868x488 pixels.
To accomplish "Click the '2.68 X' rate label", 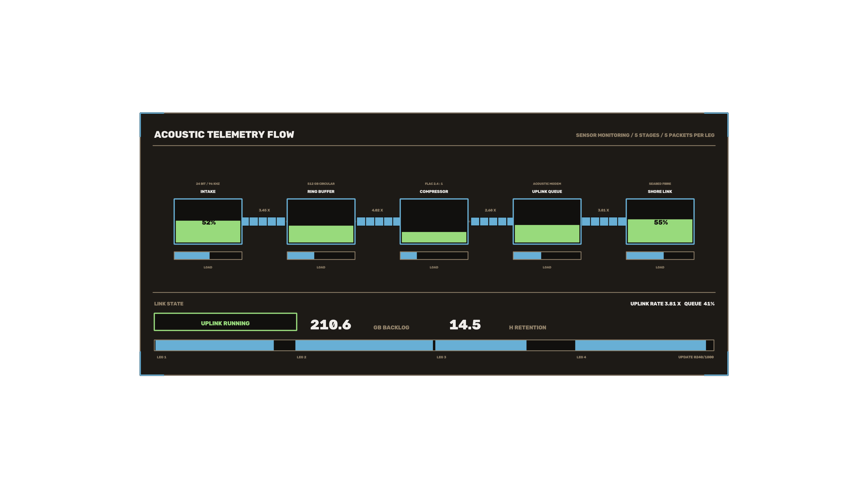I will click(x=490, y=210).
